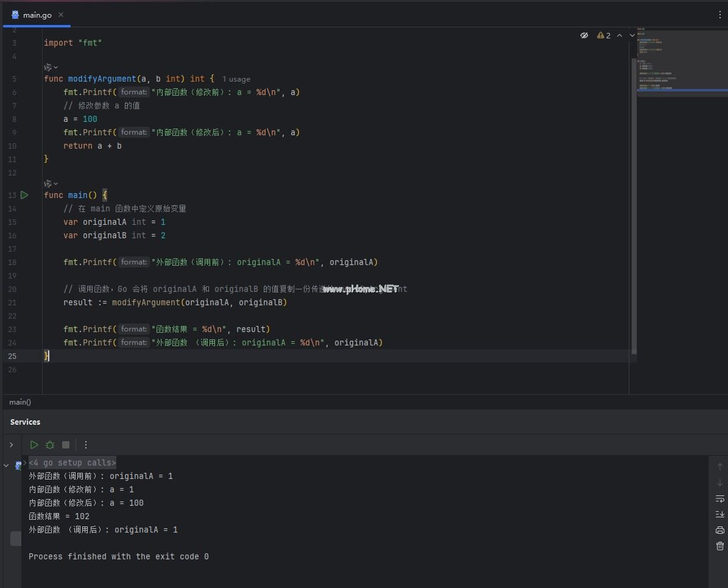
Task: Close the main.go tab
Action: pos(61,15)
